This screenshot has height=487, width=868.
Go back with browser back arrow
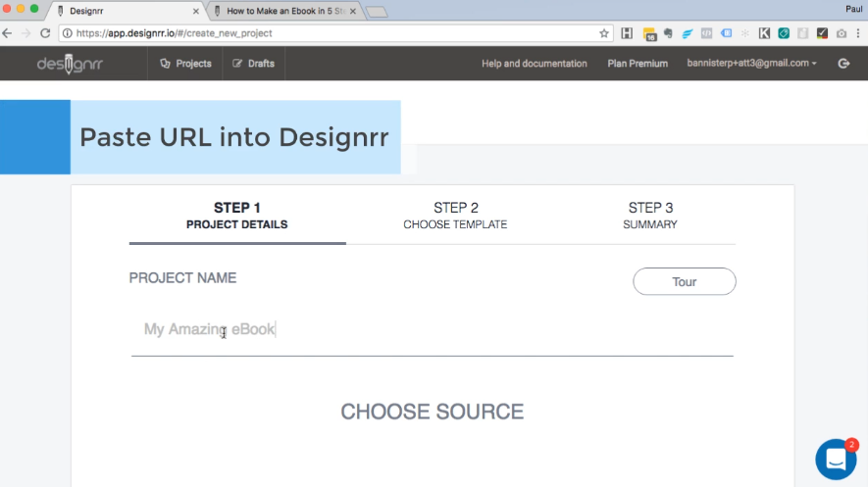pos(7,33)
